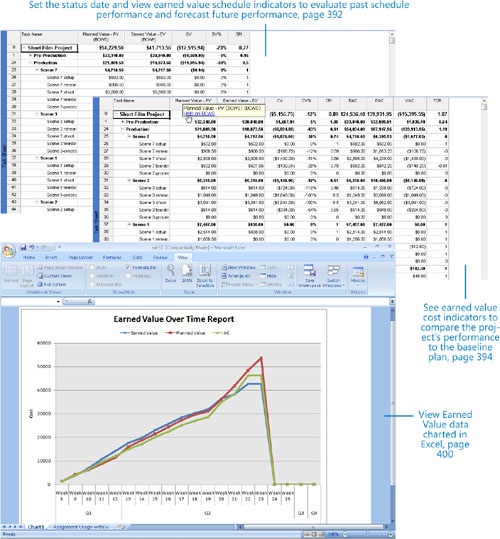Select the Earned Value Over Time Report chart title
This screenshot has width=500, height=539.
click(x=174, y=319)
